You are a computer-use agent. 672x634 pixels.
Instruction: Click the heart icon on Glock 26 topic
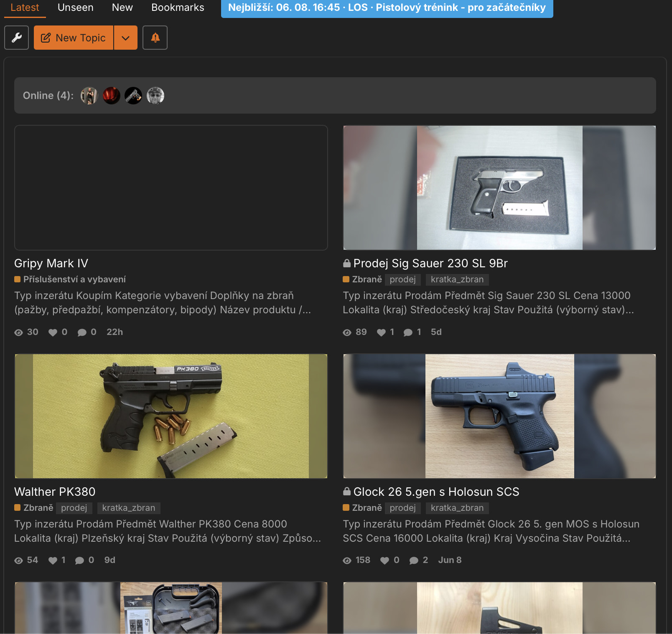(x=384, y=560)
